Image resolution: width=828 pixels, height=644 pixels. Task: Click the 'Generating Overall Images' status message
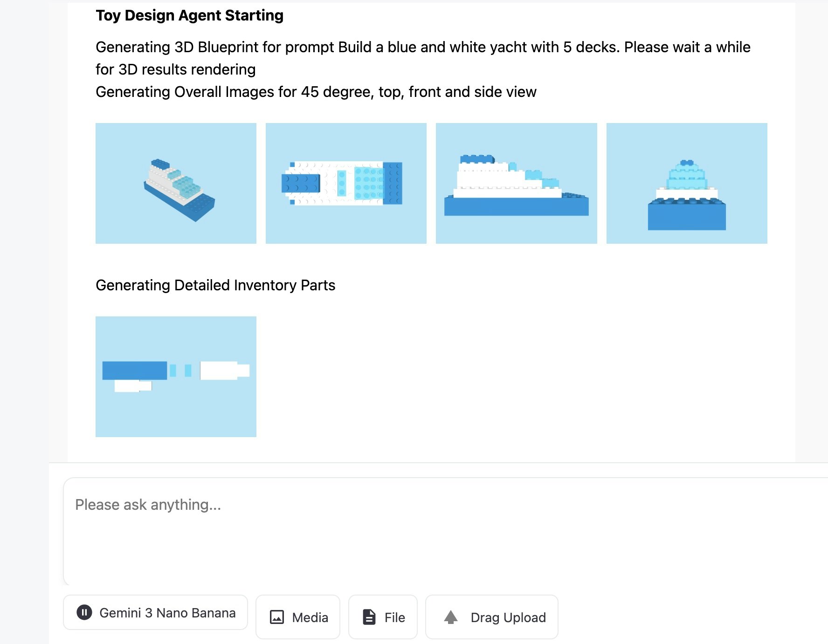click(x=317, y=92)
